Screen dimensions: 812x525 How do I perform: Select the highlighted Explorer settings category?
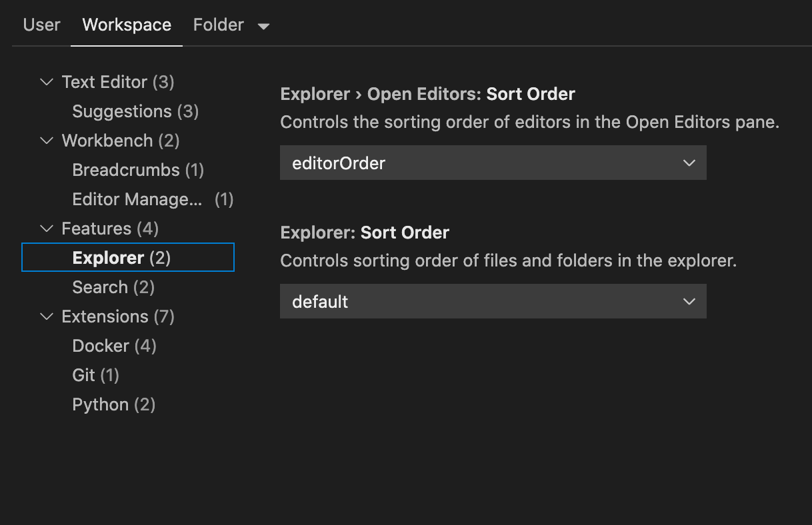tap(109, 258)
